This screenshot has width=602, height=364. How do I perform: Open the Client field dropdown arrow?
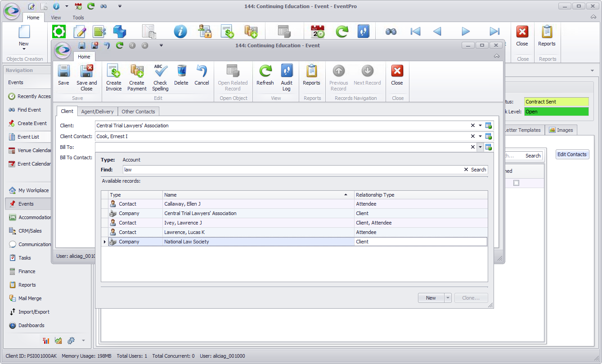pyautogui.click(x=480, y=126)
